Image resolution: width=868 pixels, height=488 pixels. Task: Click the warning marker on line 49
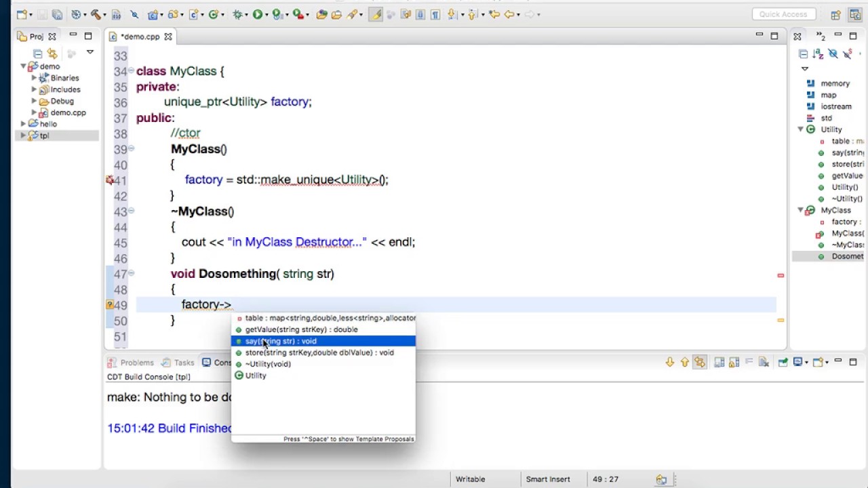[x=110, y=305]
